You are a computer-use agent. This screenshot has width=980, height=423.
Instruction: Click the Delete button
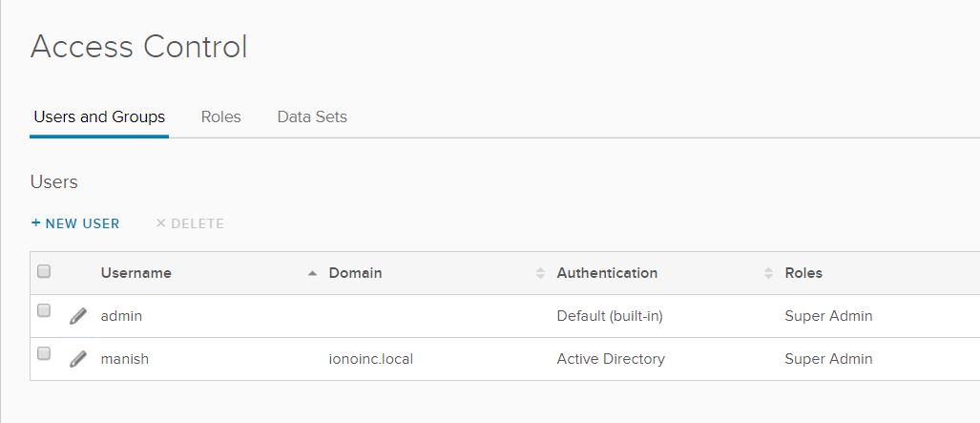[x=190, y=223]
